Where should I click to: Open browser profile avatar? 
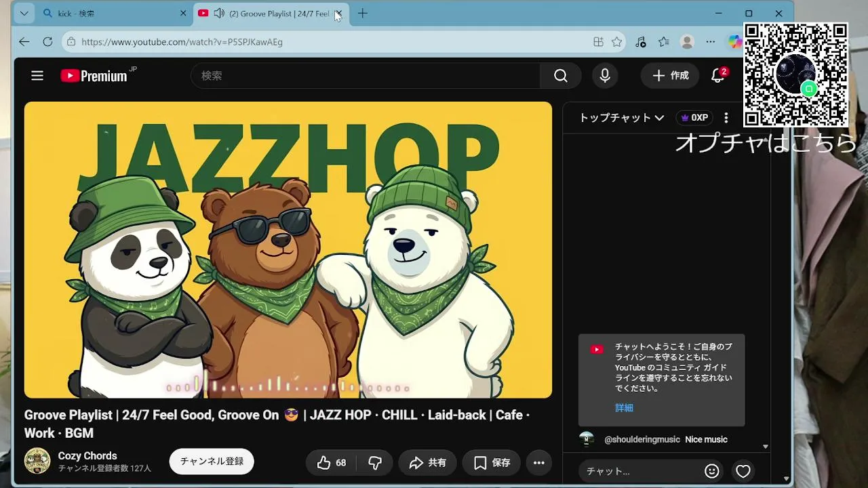point(687,42)
